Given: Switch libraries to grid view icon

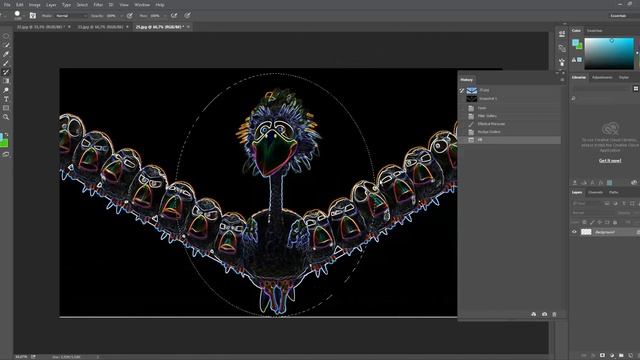Looking at the screenshot, I should click(x=636, y=89).
